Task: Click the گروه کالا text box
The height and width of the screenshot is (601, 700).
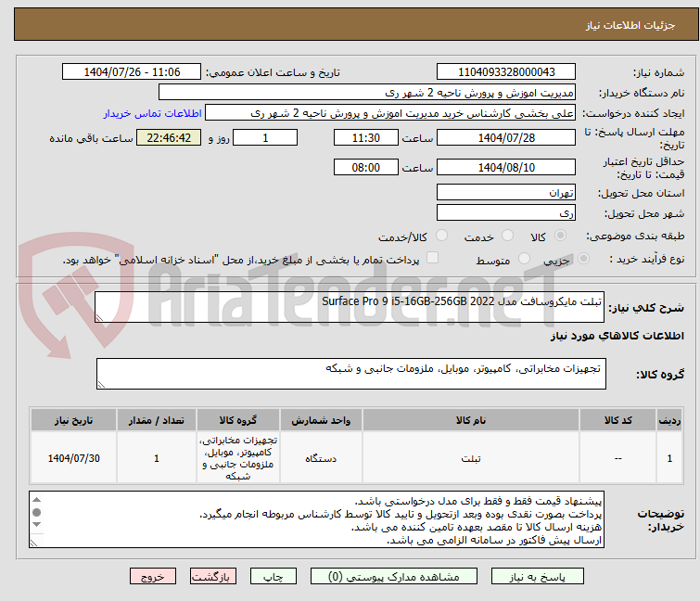Action: (x=350, y=374)
